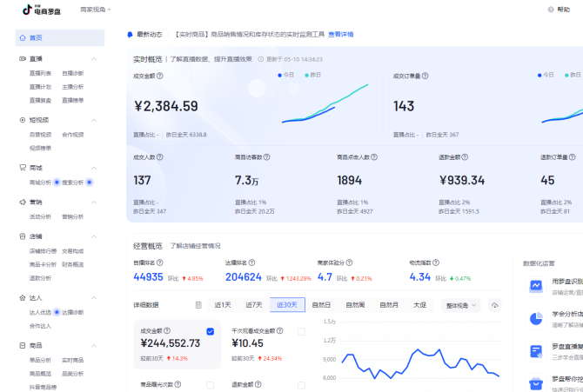Screen dimensions: 583x392
Task: Select the 自然日 time range tab
Action: coord(321,305)
